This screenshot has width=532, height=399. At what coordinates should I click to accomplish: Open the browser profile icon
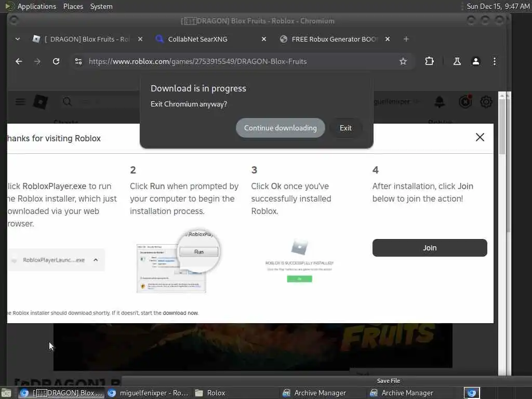[476, 61]
